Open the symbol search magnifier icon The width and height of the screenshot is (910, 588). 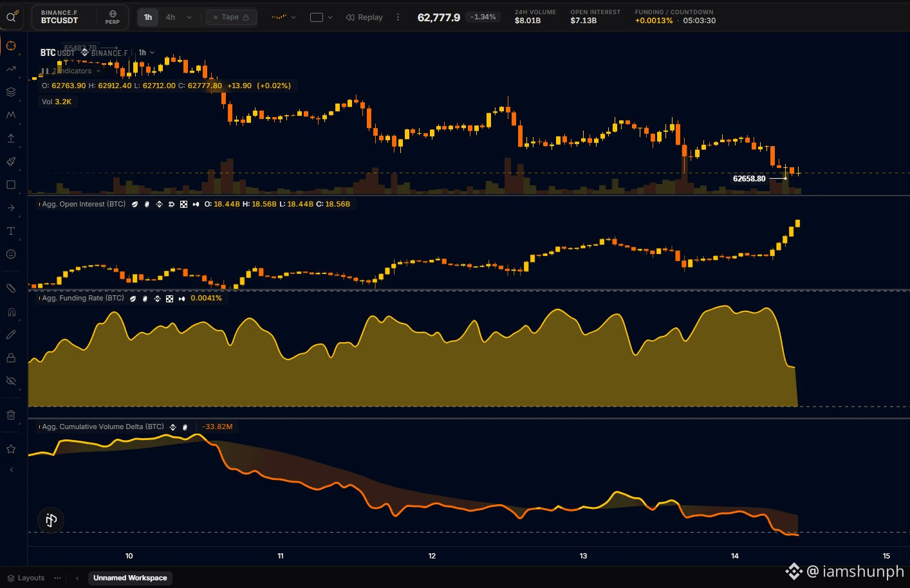(x=11, y=17)
